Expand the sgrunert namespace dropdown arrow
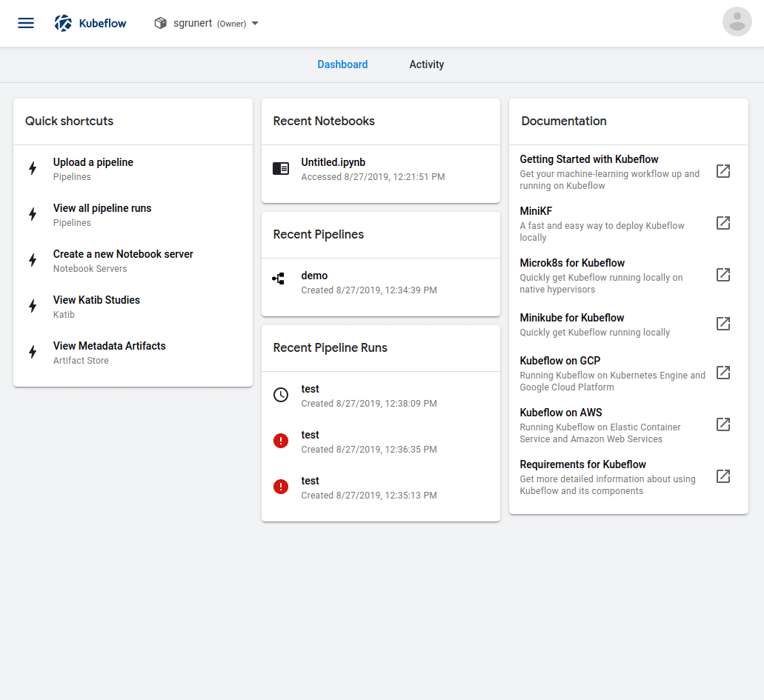Viewport: 764px width, 700px height. click(x=255, y=24)
